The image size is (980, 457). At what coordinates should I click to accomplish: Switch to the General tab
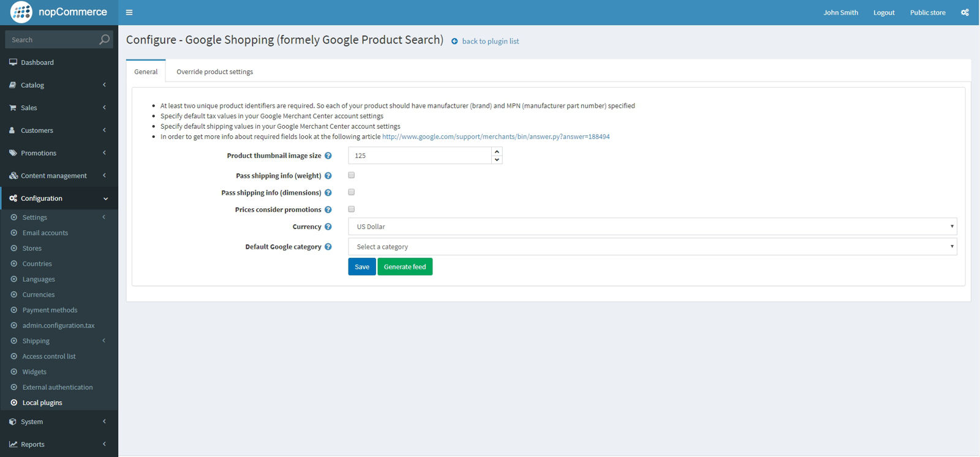[x=146, y=72]
